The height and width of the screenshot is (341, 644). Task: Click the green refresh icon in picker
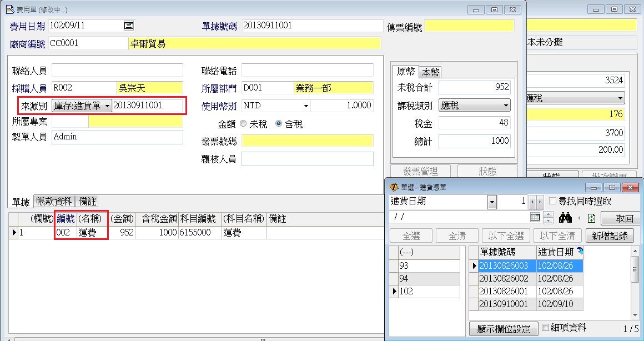[x=591, y=218]
